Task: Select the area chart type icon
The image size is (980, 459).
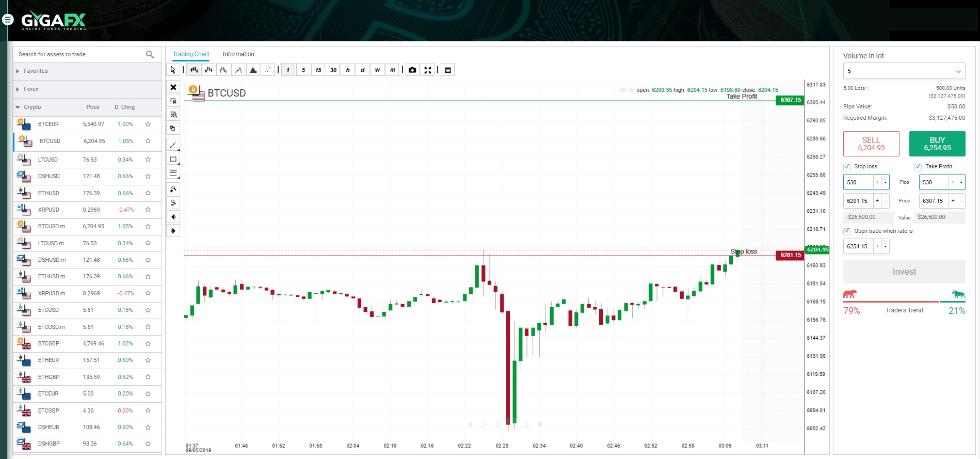Action: (x=253, y=70)
